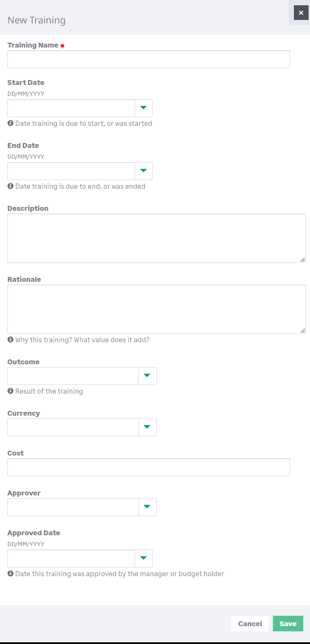
Task: Expand the Outcome dropdown
Action: 147,376
